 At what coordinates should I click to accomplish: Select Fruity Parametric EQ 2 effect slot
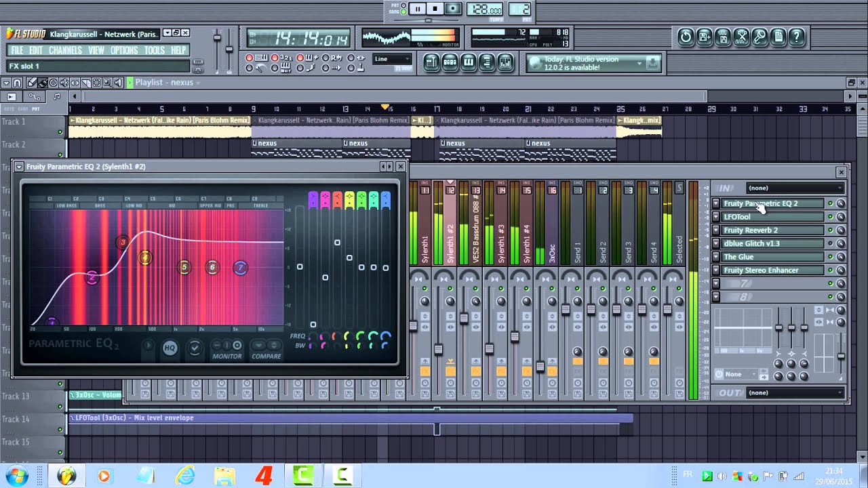[x=772, y=203]
